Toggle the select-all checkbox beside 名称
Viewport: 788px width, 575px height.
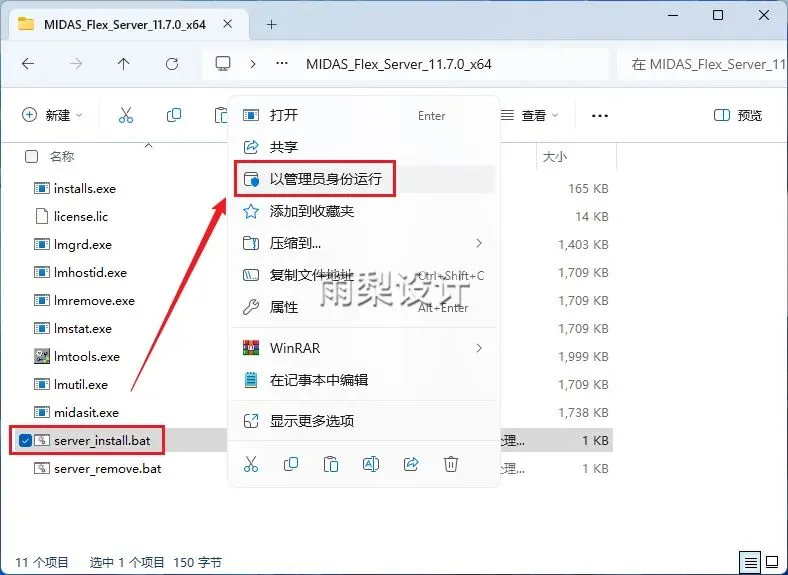[31, 157]
